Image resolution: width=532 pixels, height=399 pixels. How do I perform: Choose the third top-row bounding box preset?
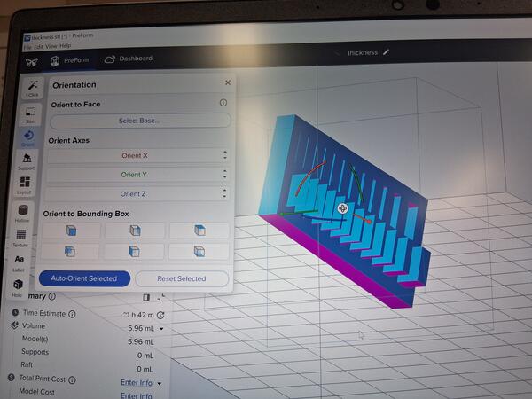(x=199, y=230)
